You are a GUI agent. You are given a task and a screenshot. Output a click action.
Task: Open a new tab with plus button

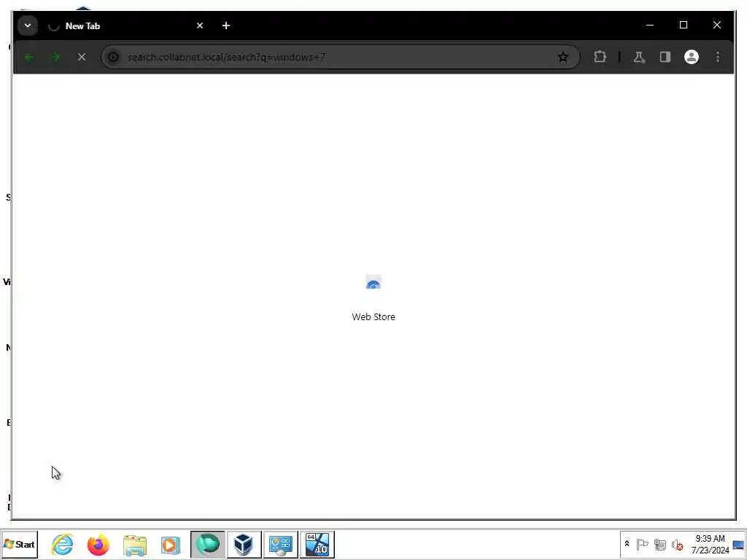pos(226,26)
